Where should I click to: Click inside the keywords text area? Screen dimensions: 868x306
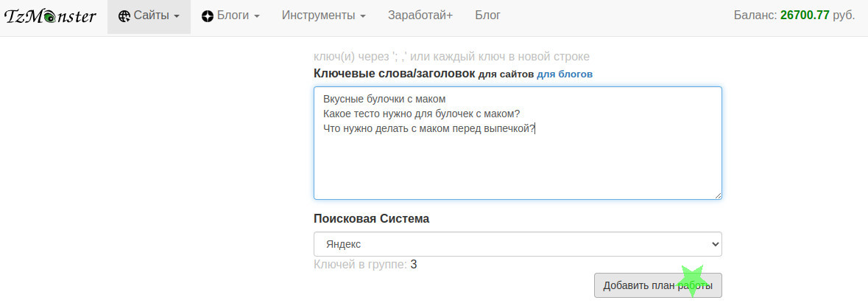pos(518,143)
